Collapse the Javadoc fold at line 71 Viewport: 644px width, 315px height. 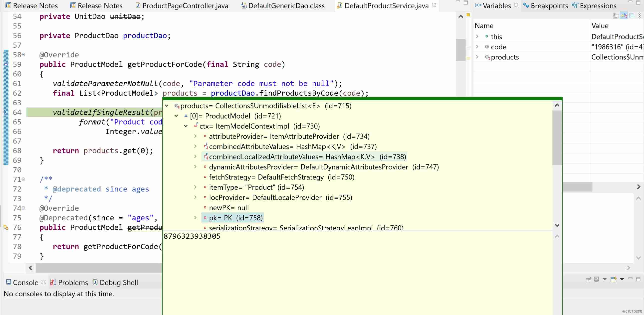coord(23,179)
